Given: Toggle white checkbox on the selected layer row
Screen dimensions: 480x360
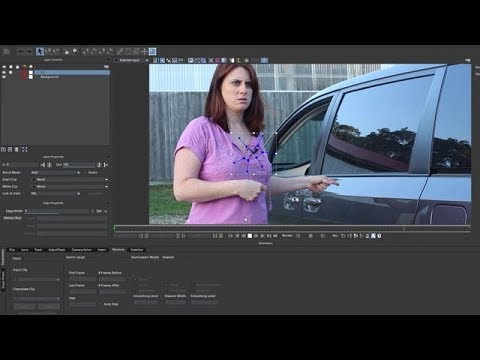Looking at the screenshot, I should click(x=31, y=72).
